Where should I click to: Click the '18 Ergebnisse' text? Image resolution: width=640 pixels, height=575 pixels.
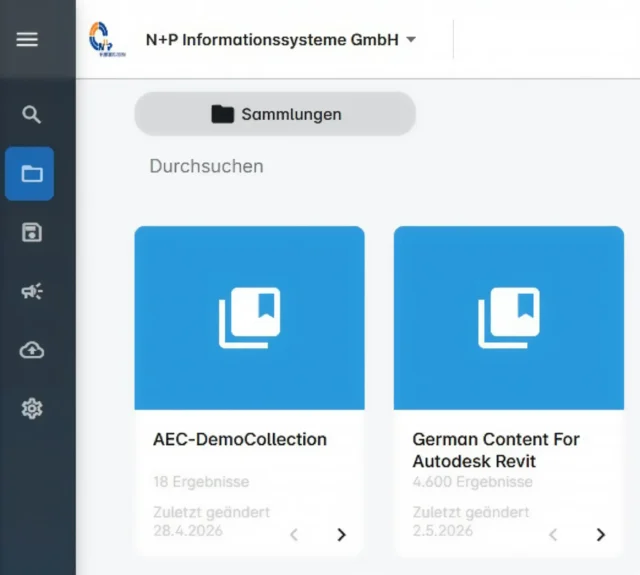(x=201, y=482)
